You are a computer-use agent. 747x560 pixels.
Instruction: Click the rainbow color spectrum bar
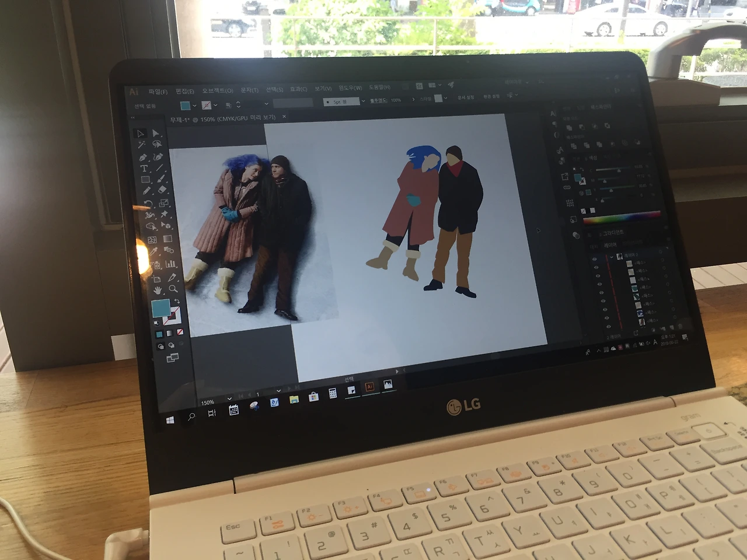621,217
